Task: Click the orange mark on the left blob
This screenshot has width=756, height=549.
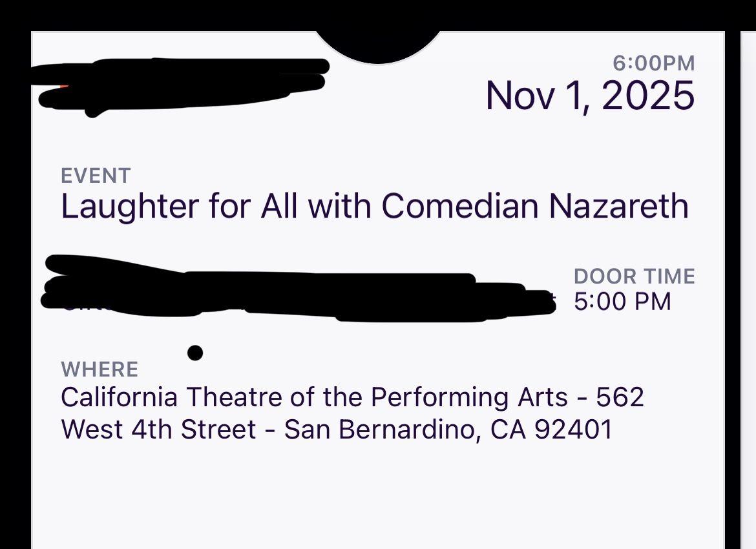Action: (62, 85)
